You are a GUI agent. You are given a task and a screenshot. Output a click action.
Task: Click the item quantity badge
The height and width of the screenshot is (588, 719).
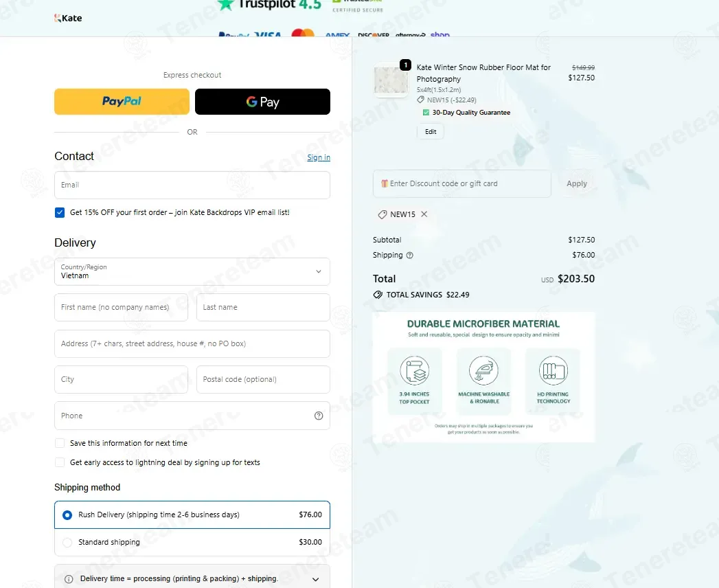coord(405,65)
